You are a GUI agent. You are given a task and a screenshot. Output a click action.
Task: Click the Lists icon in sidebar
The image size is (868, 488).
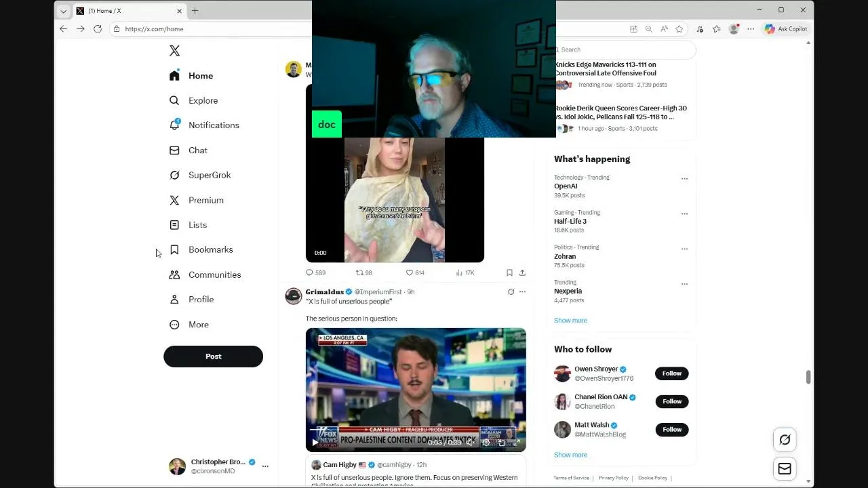[x=174, y=225]
